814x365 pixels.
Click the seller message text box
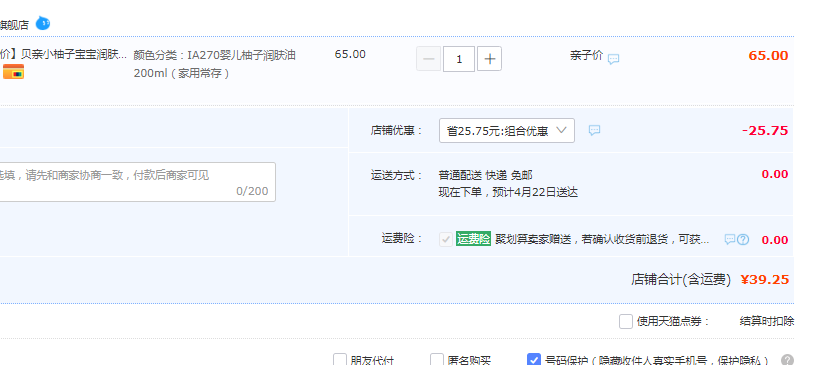pyautogui.click(x=138, y=182)
